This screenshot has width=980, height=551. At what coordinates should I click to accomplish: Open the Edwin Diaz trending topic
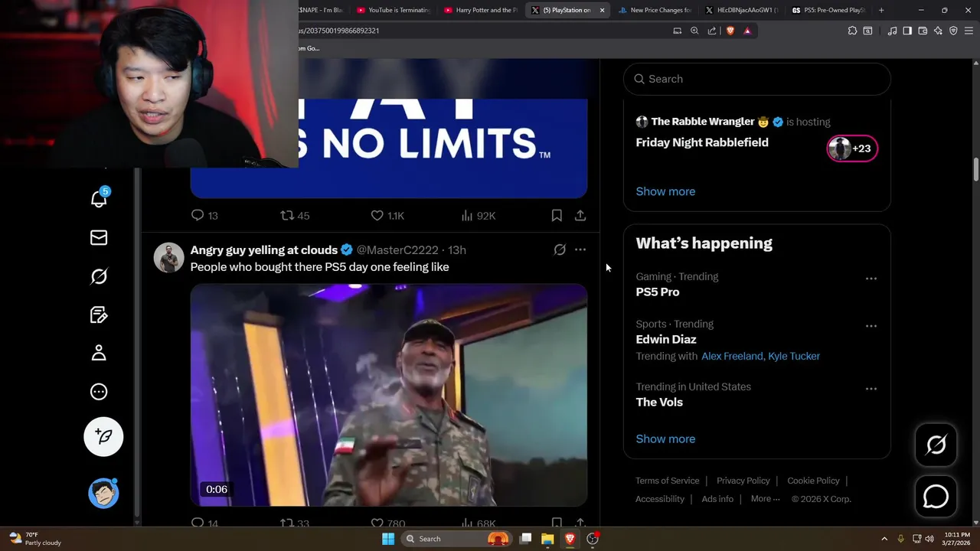(x=666, y=339)
